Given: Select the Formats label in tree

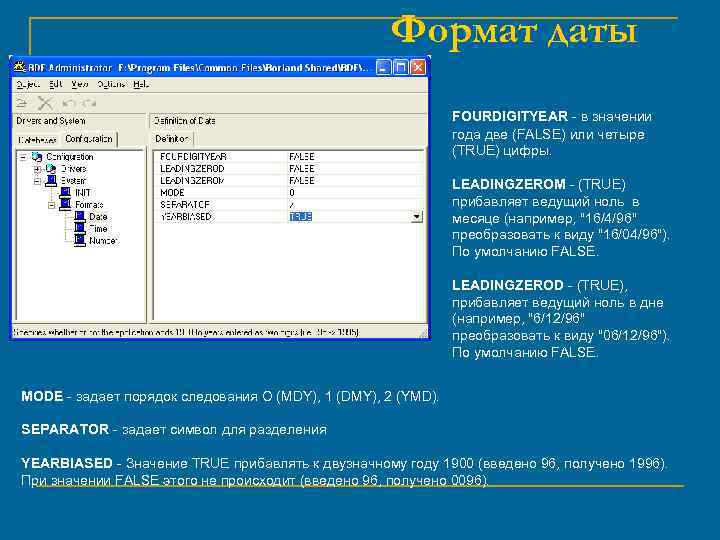Looking at the screenshot, I should pos(89,204).
